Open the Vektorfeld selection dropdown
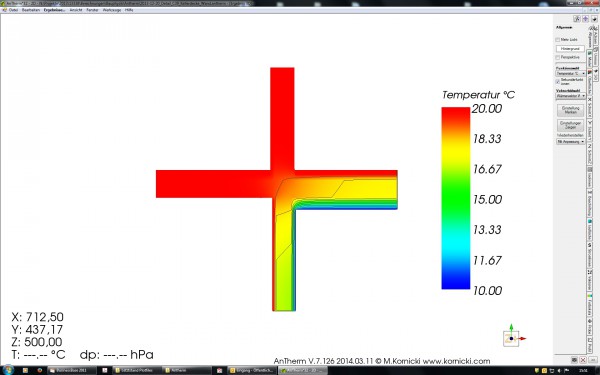Viewport: 600px width, 375px height. tap(571, 96)
